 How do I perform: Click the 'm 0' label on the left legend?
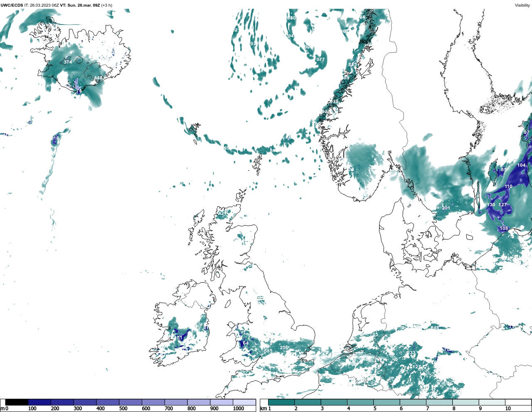tap(5, 409)
